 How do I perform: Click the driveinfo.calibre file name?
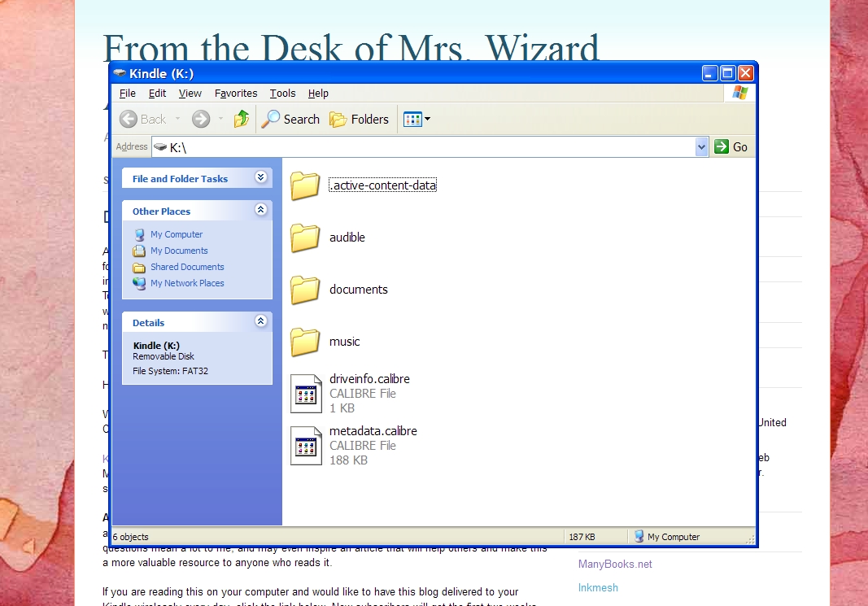pyautogui.click(x=369, y=378)
